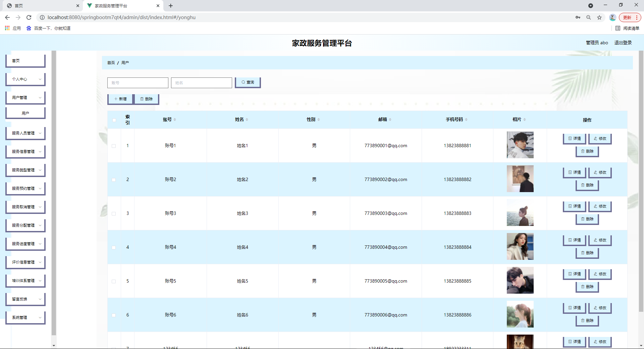Expand 服务取消管理 sidebar menu
The image size is (644, 349).
[25, 207]
